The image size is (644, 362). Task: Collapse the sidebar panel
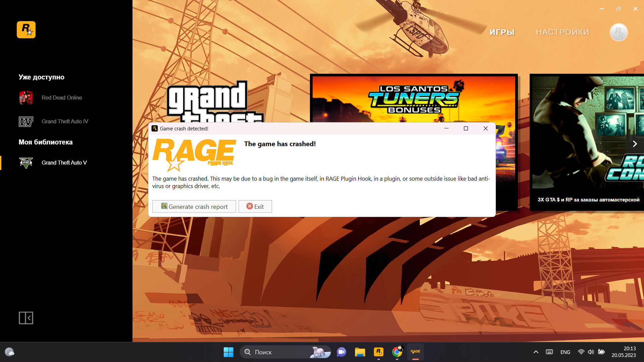pos(26,318)
